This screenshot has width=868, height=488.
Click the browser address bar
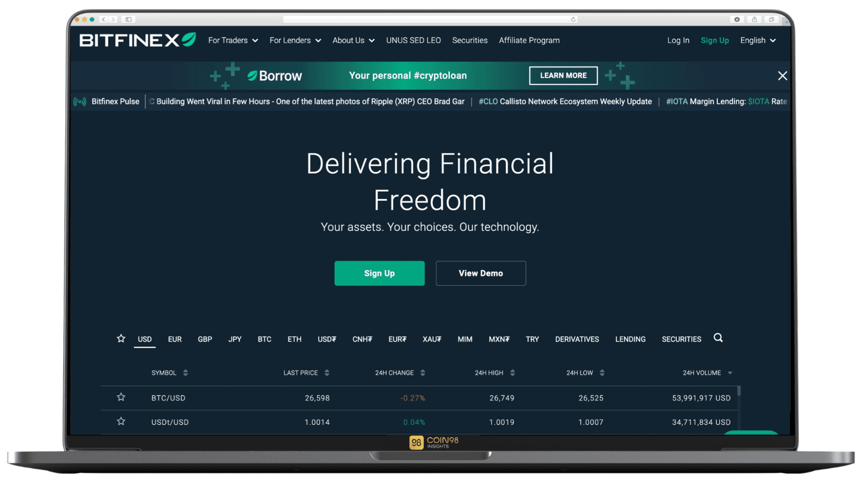click(430, 19)
